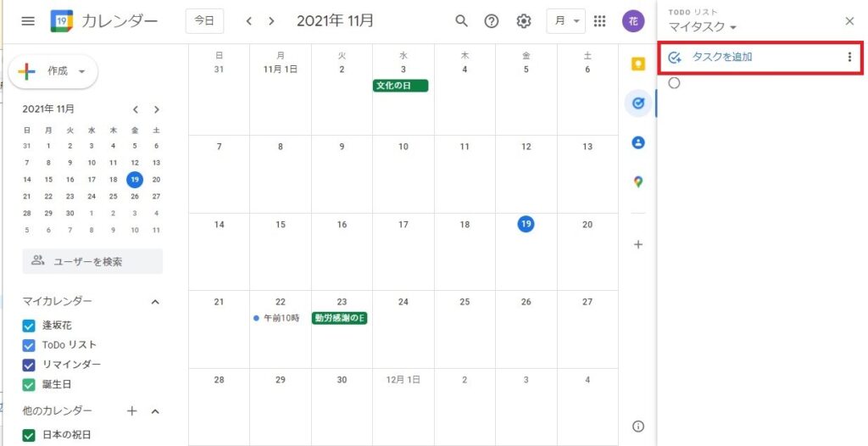This screenshot has height=446, width=868.
Task: Select タスクを追加 to add a task
Action: (721, 57)
